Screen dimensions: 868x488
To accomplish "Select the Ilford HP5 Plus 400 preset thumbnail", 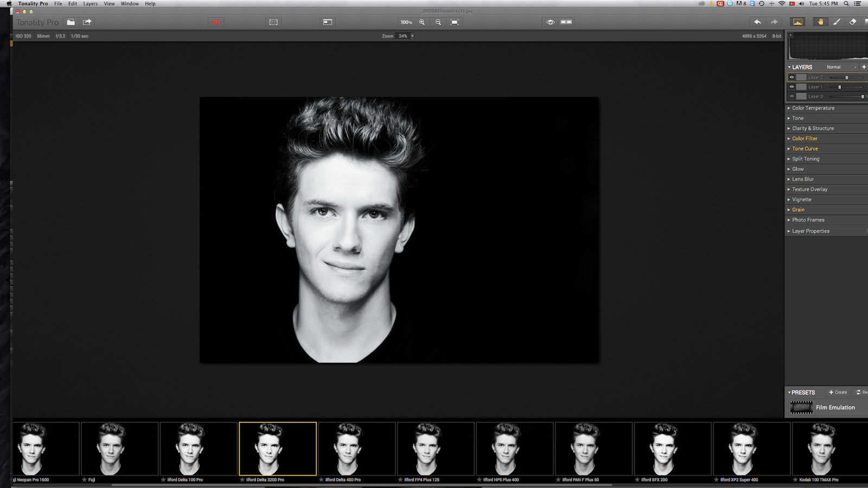I will tap(514, 449).
